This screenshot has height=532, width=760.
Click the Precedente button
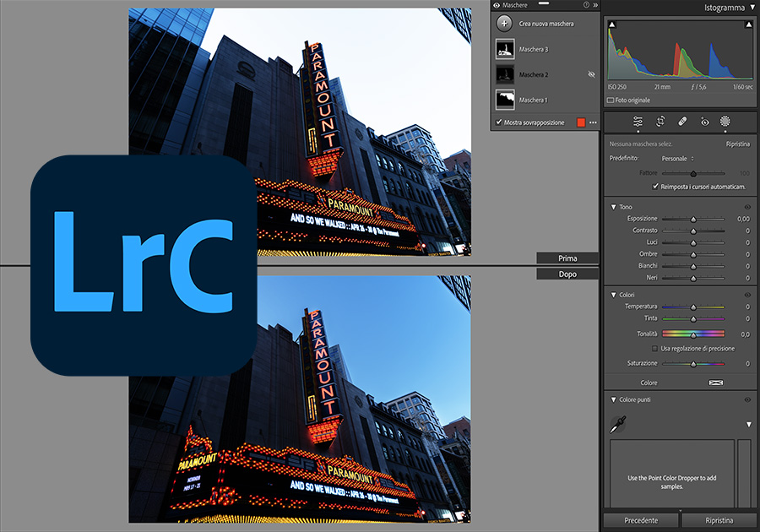641,520
